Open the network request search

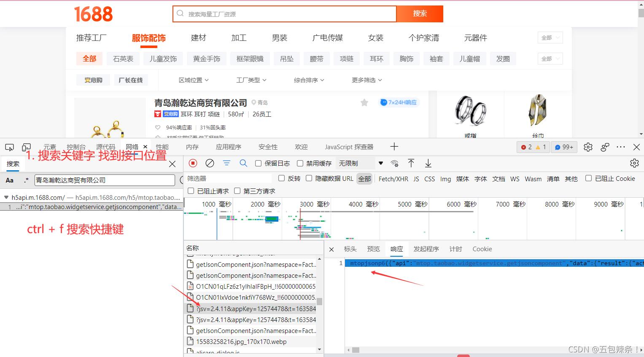tap(243, 163)
